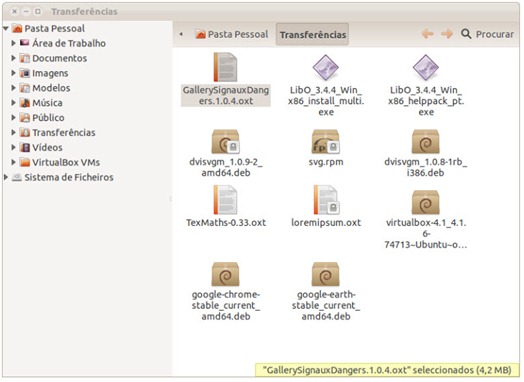The width and height of the screenshot is (524, 382).
Task: Go back with the left arrow icon
Action: click(x=427, y=34)
